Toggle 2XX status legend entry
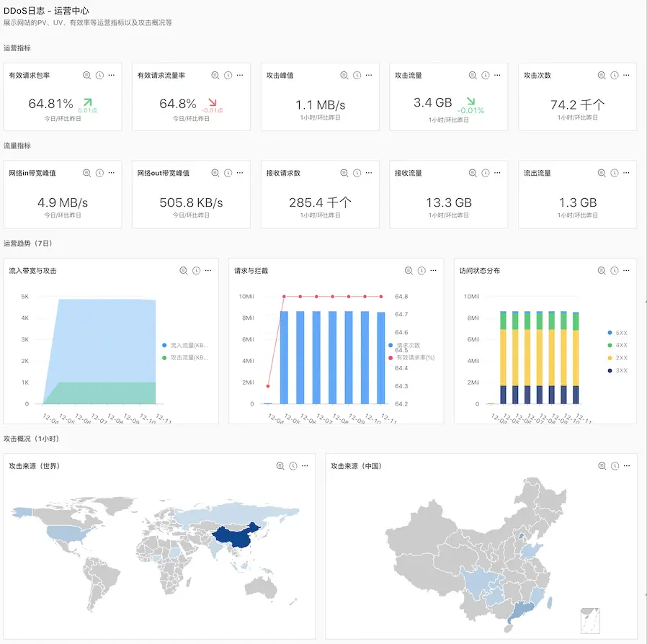This screenshot has height=644, width=647. (617, 358)
